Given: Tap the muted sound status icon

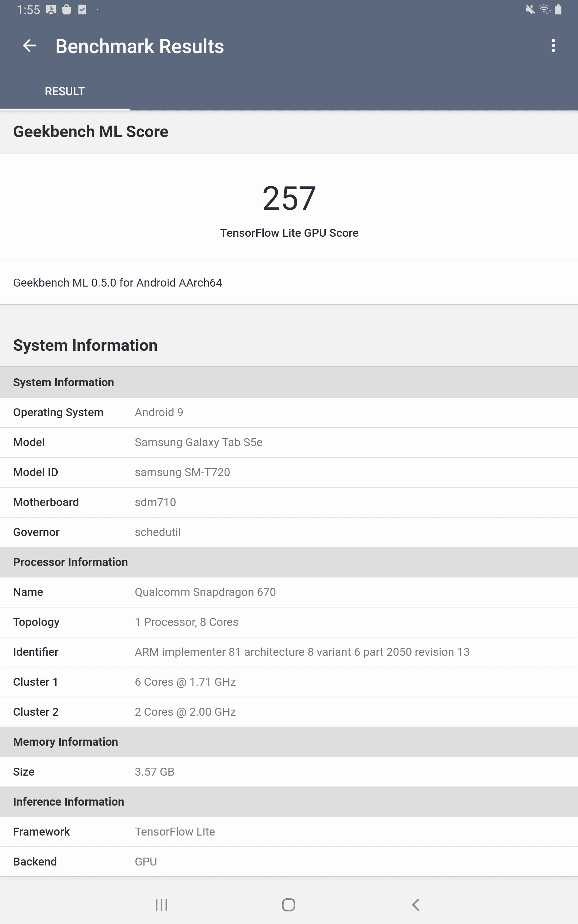Looking at the screenshot, I should 530,9.
